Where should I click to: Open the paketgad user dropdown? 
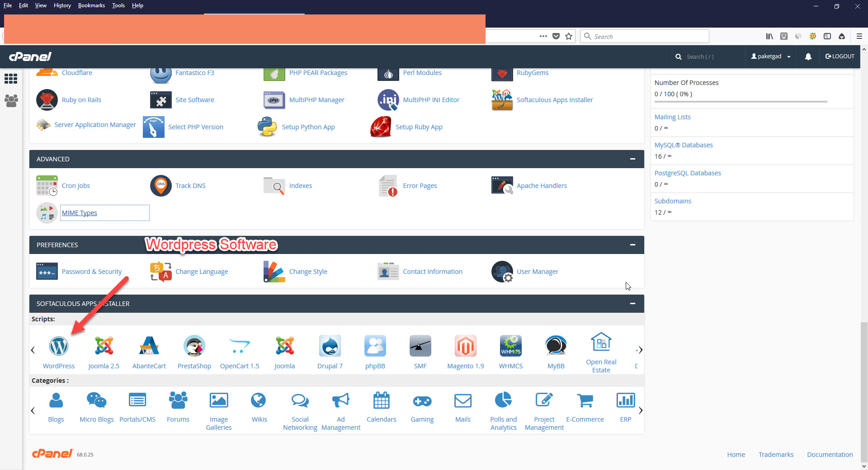tap(771, 56)
